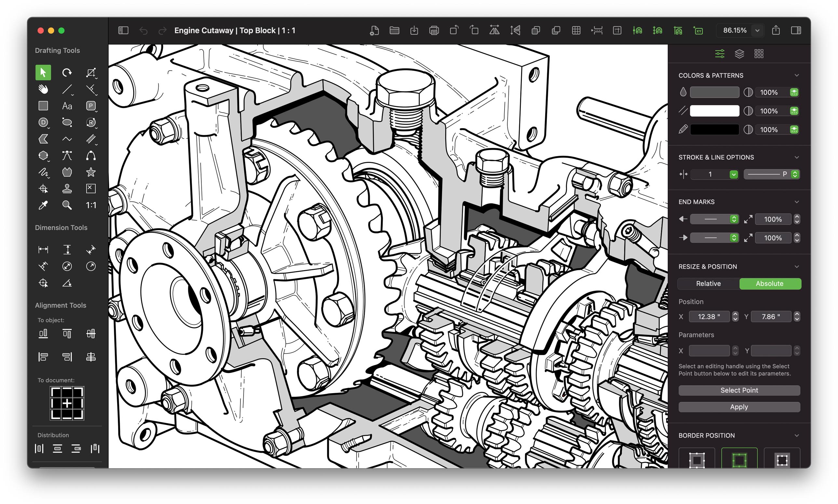Toggle Relative positioning mode
This screenshot has width=838, height=504.
pyautogui.click(x=708, y=283)
